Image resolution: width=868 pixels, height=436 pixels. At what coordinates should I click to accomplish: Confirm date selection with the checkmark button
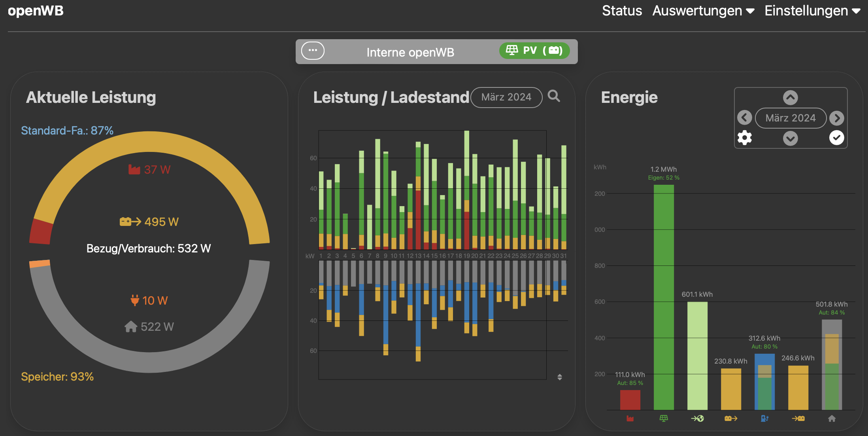point(836,138)
